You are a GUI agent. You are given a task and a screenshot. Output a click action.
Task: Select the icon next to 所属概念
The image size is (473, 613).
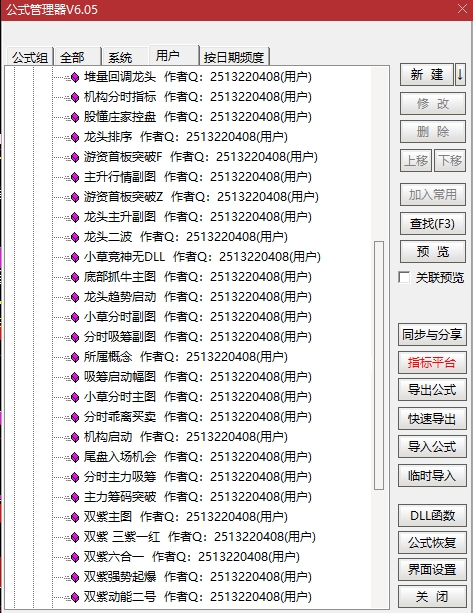pos(75,357)
